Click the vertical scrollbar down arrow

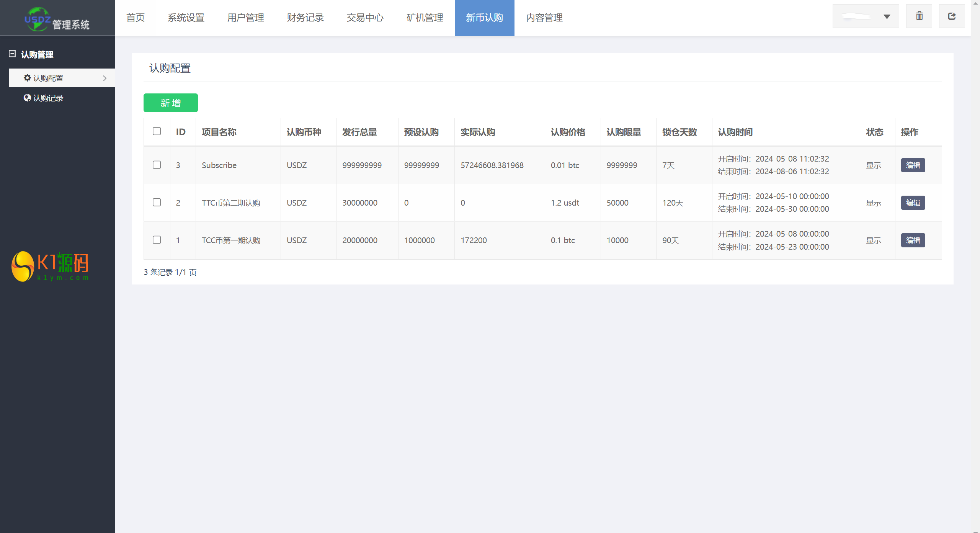tap(975, 530)
